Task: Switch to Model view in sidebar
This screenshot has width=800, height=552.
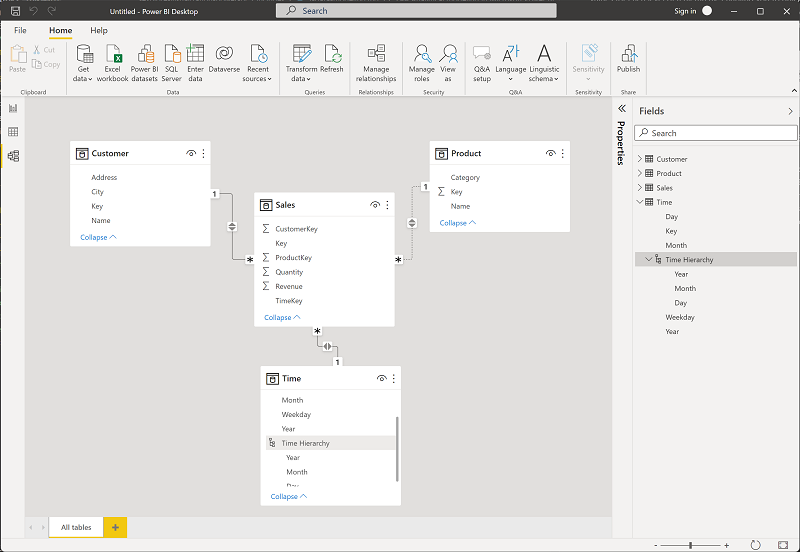Action: pyautogui.click(x=13, y=156)
